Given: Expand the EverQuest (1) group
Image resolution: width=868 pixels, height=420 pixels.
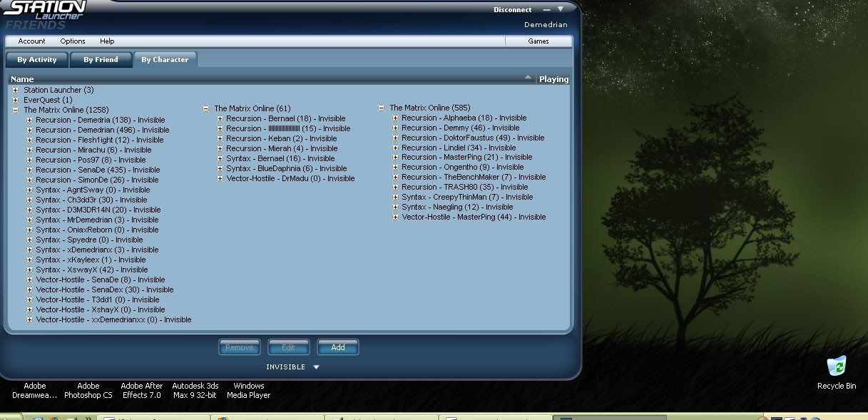Looking at the screenshot, I should pyautogui.click(x=15, y=101).
